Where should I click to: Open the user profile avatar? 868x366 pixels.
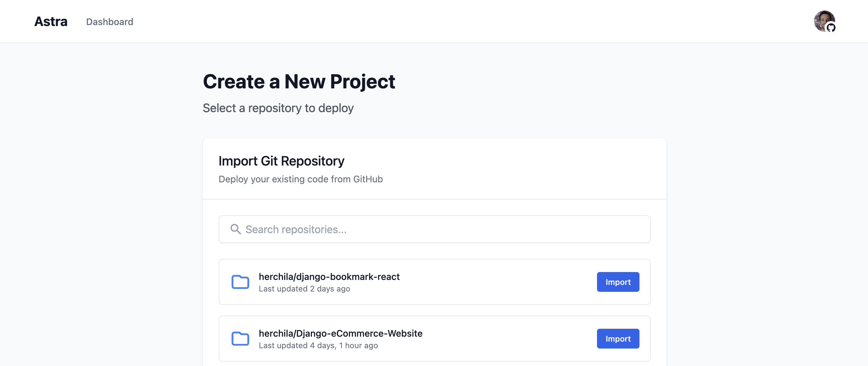[824, 21]
